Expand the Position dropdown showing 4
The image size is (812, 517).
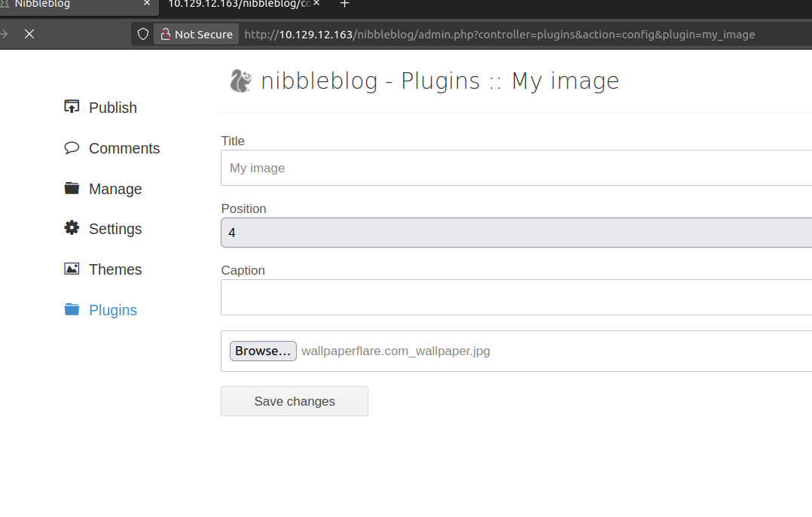pyautogui.click(x=516, y=233)
